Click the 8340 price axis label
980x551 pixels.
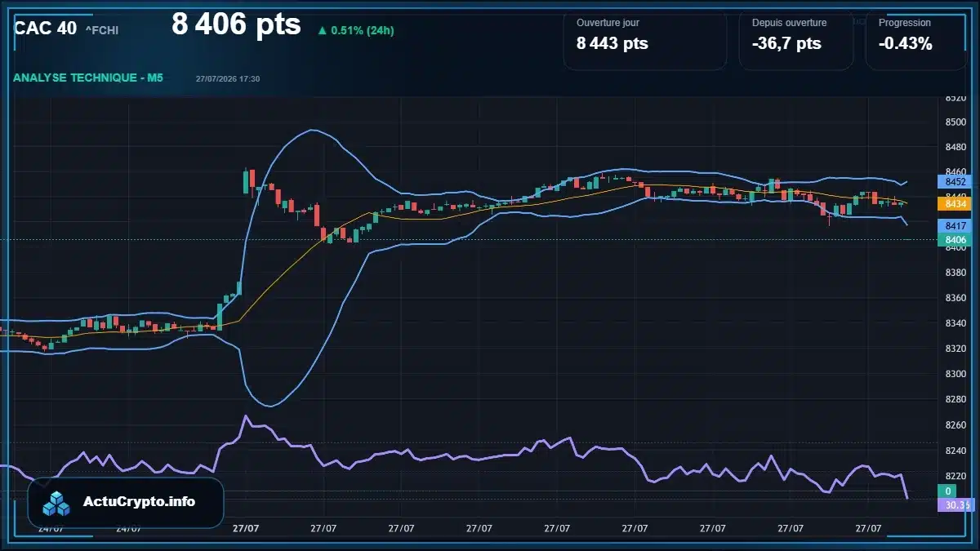tap(955, 323)
